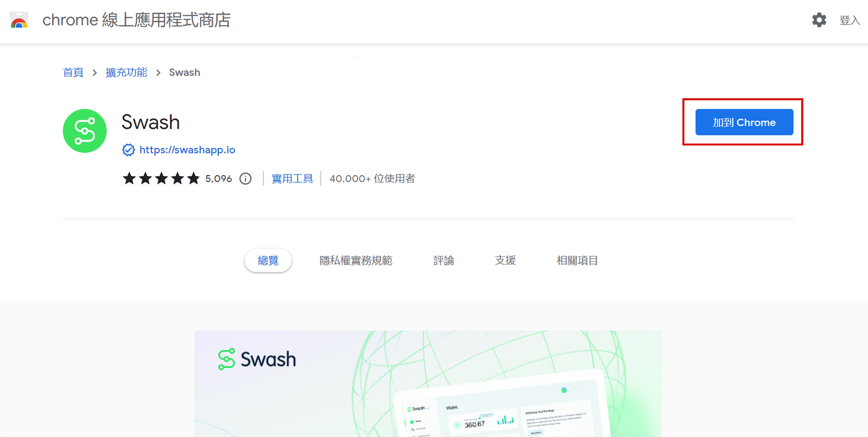The height and width of the screenshot is (437, 868).
Task: Open the settings gear icon
Action: pyautogui.click(x=819, y=20)
